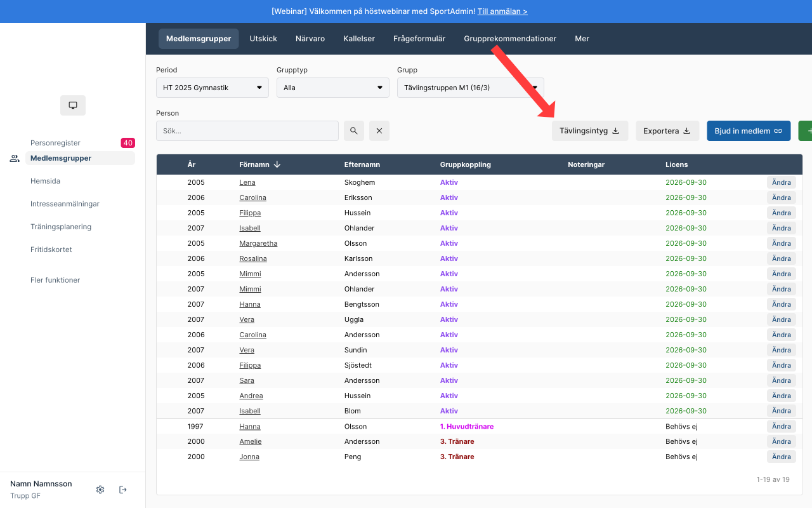Open the Kallelser tab
Screen dimensions: 812x508
pos(359,39)
